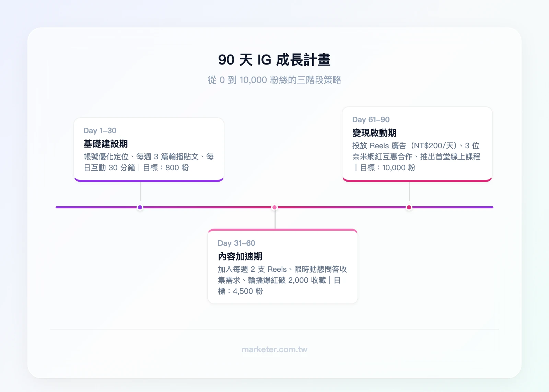
Task: Click the description starting with 投放 Reels 廣告
Action: pyautogui.click(x=417, y=157)
